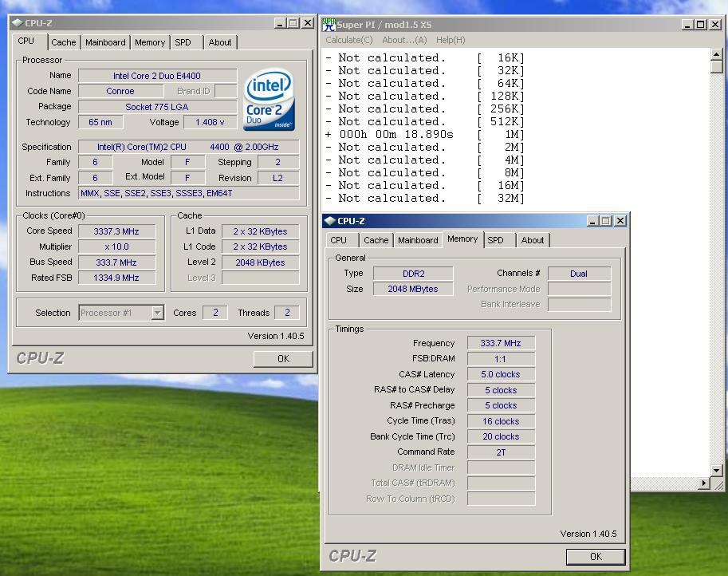
Task: Open Super PI Calculate(C) menu
Action: tap(349, 40)
